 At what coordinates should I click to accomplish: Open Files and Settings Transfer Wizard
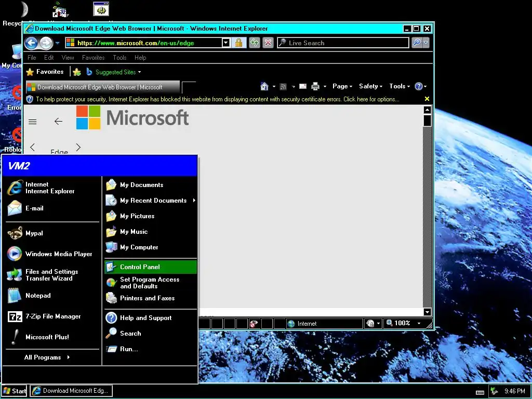[52, 275]
